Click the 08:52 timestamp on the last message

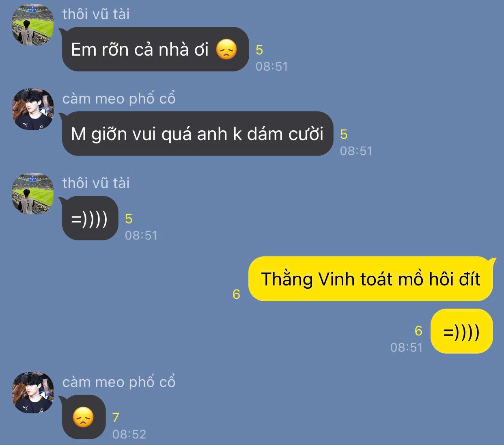point(129,434)
